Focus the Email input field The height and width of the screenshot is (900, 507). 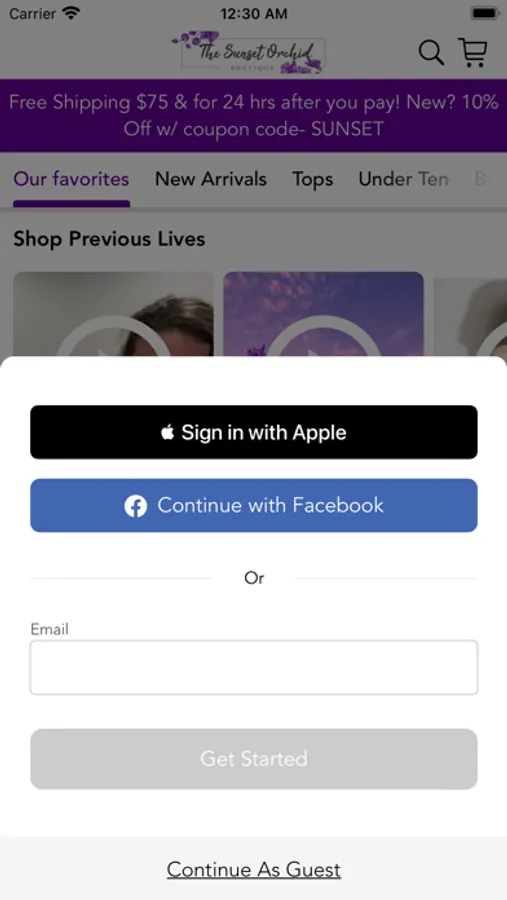pos(254,668)
